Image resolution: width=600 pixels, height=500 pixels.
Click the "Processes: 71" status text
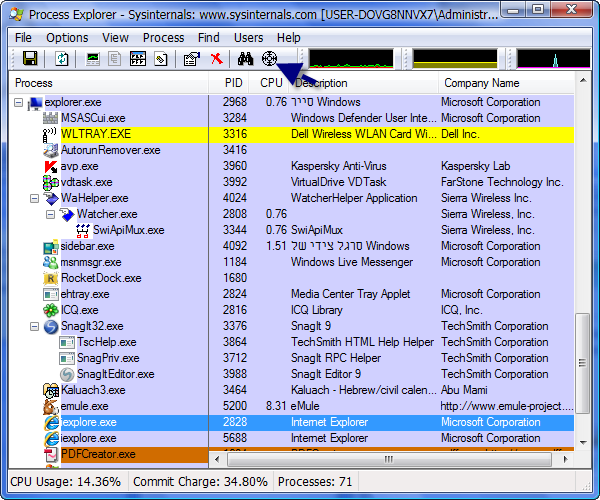tap(315, 482)
